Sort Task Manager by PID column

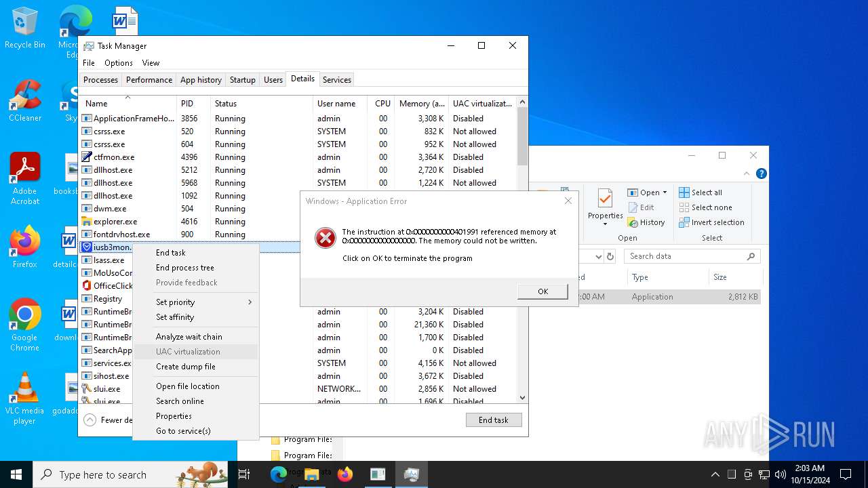(193, 104)
